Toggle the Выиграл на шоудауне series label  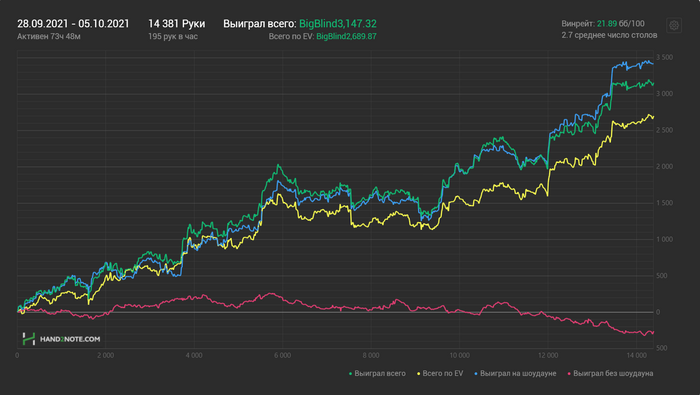[518, 374]
